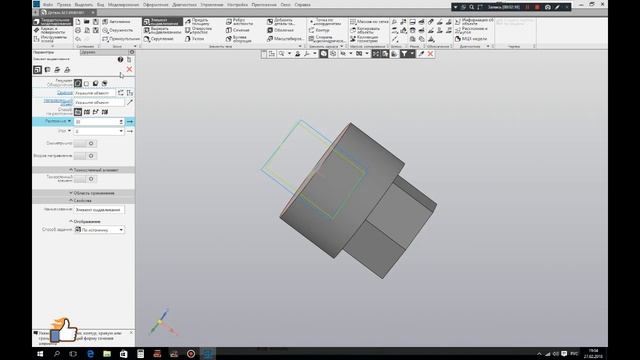The image size is (640, 360).
Task: Open the Моделирование menu
Action: point(123,4)
